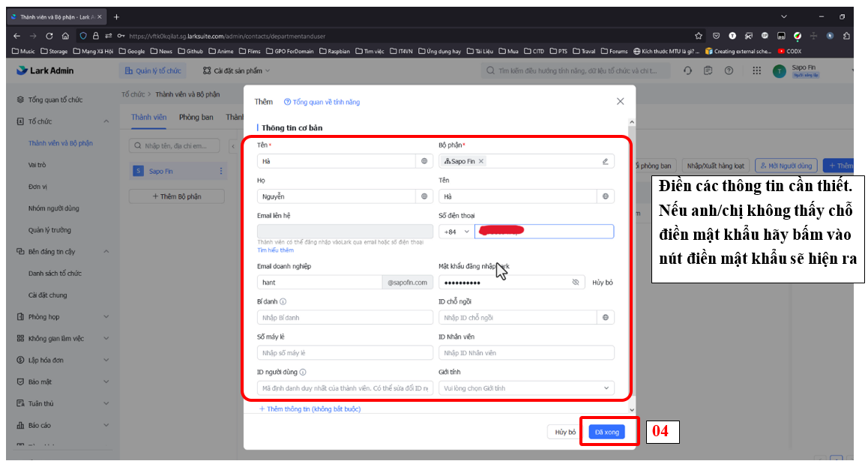The height and width of the screenshot is (473, 868).
Task: Open Vai trò in the sidebar
Action: pyautogui.click(x=37, y=165)
